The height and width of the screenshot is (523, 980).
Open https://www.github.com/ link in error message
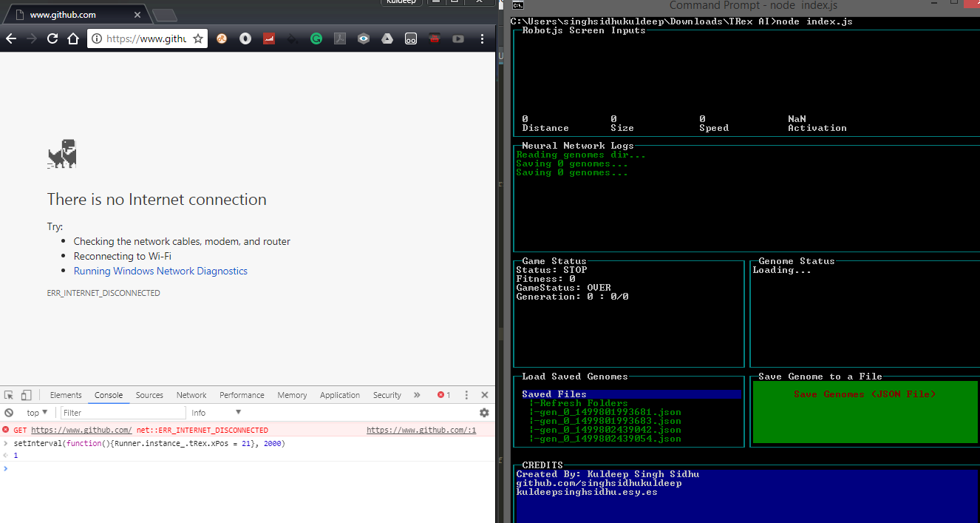point(81,430)
